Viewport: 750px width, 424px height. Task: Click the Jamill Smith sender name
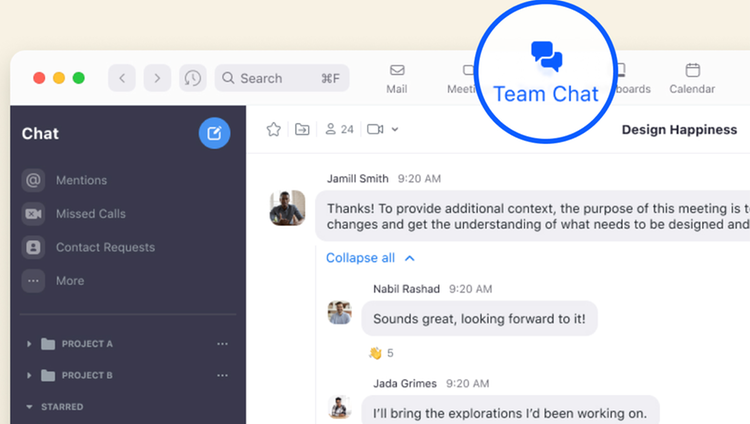[x=357, y=179]
